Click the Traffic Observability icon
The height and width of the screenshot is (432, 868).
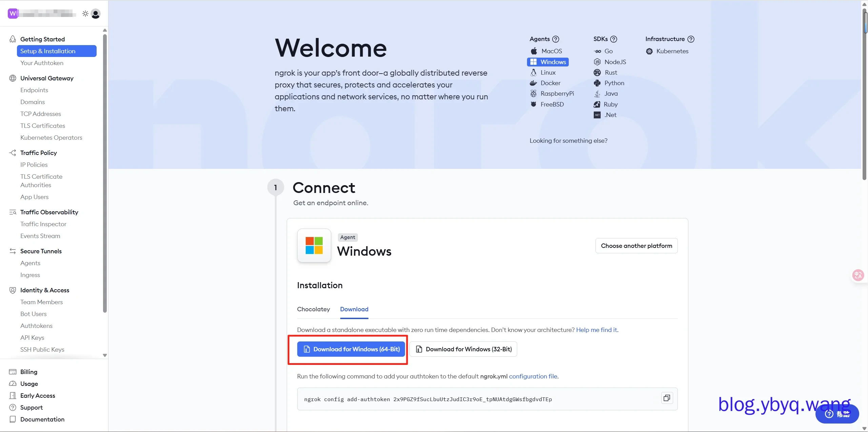(13, 212)
